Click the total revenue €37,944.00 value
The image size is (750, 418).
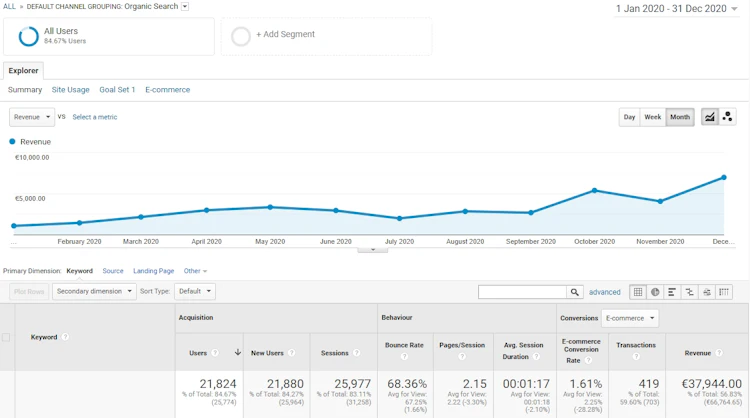tap(712, 384)
